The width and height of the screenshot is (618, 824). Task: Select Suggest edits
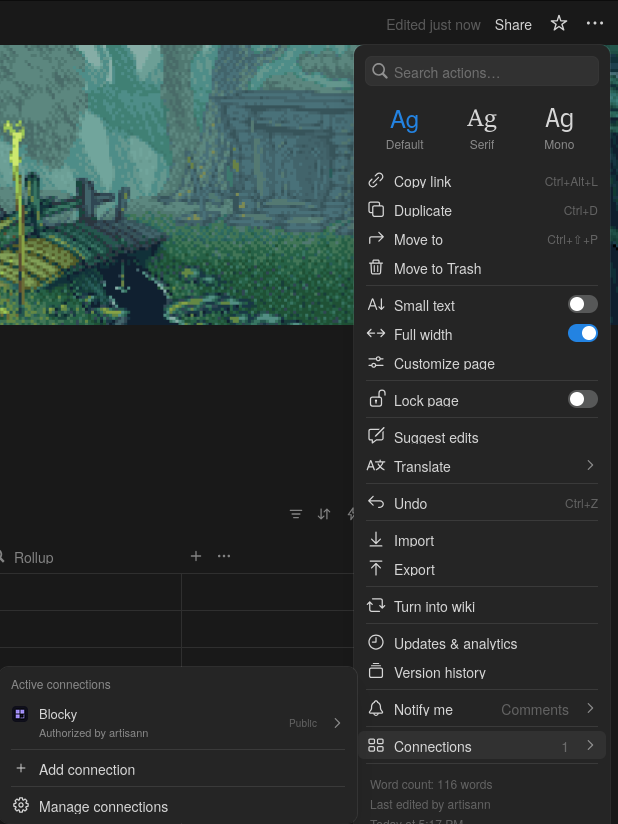click(x=482, y=437)
